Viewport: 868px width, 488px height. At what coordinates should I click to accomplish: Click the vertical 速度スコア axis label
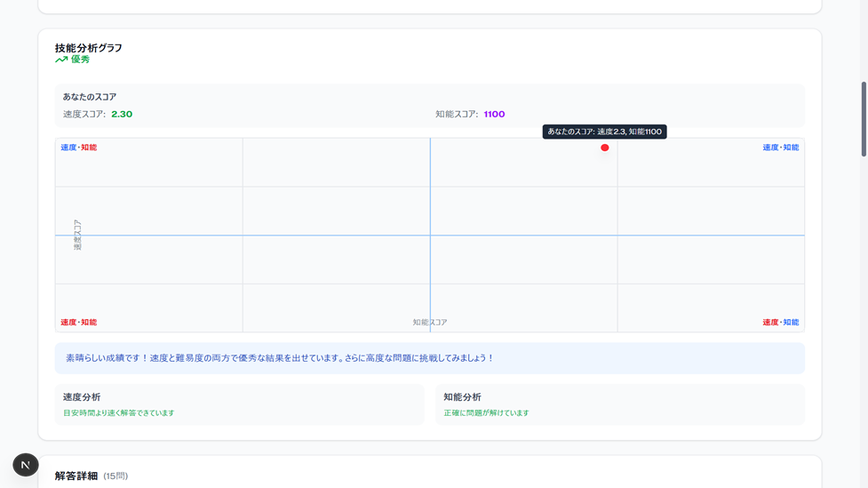coord(77,235)
